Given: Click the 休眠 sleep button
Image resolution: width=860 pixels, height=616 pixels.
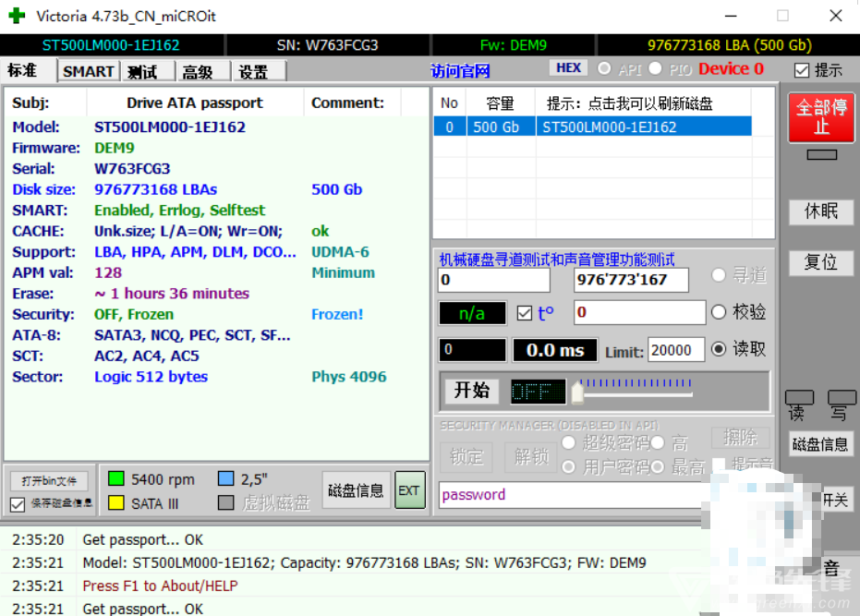Looking at the screenshot, I should (x=821, y=211).
